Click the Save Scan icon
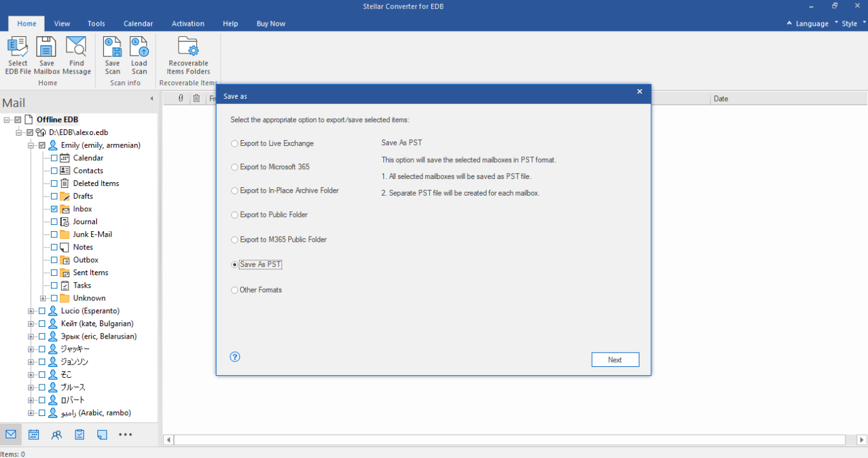The width and height of the screenshot is (868, 458). [112, 48]
